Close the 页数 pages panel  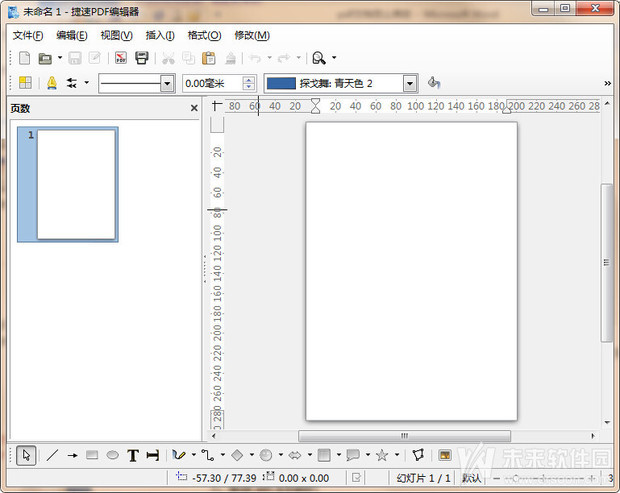194,108
